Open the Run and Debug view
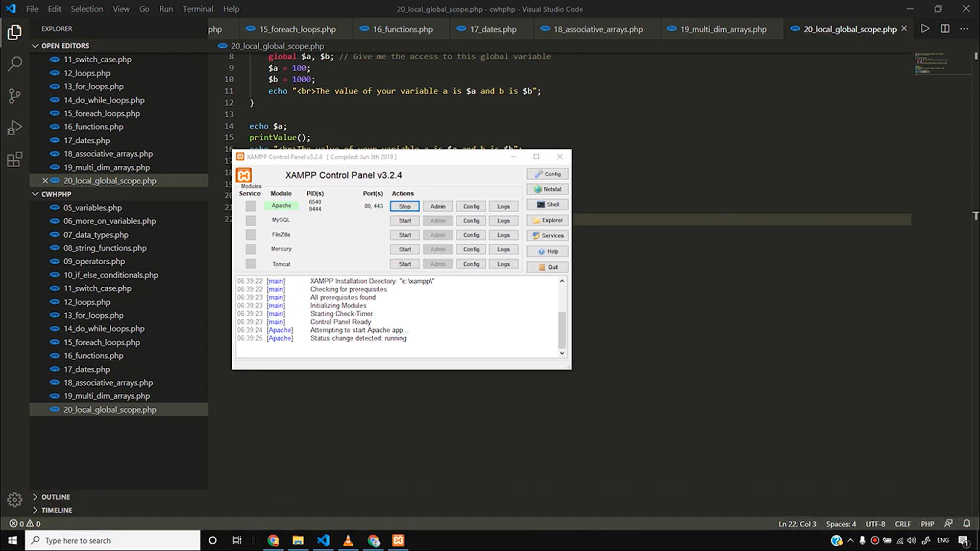 pyautogui.click(x=15, y=128)
